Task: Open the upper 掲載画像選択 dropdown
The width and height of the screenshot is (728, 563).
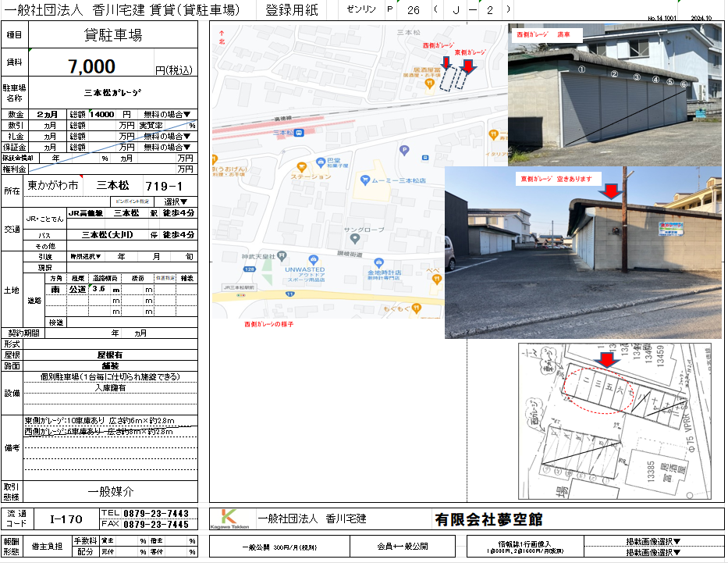Action: pos(654,541)
